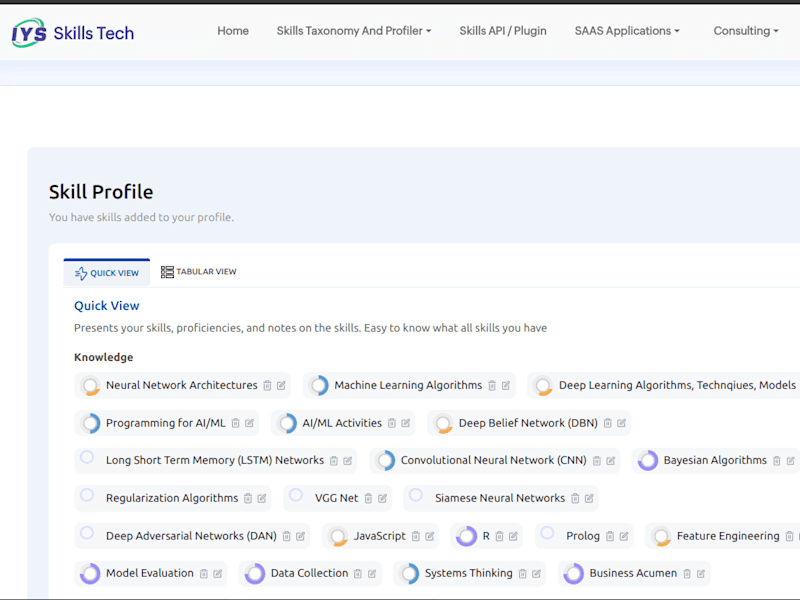Delete Machine Learning Algorithms skill
The width and height of the screenshot is (800, 600).
[x=492, y=386]
